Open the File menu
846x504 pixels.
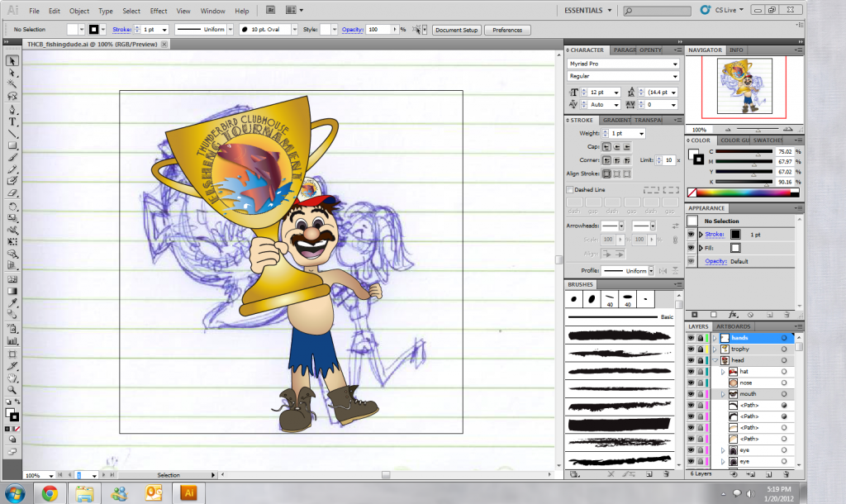(34, 11)
